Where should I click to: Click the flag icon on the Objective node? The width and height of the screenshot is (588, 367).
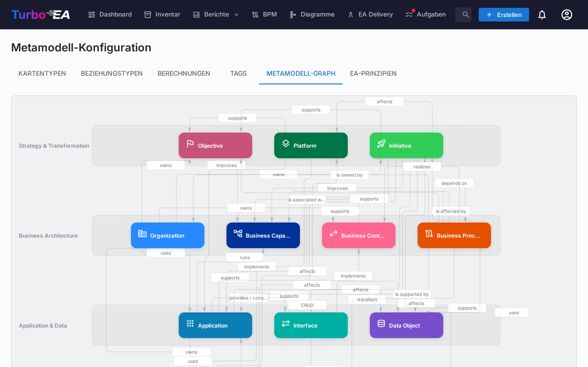[190, 143]
